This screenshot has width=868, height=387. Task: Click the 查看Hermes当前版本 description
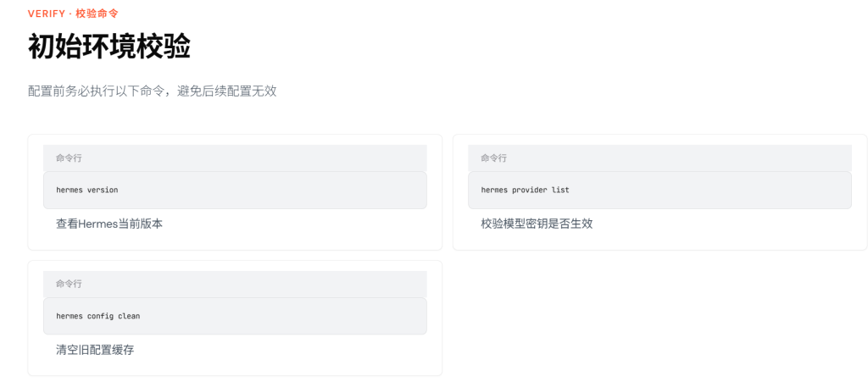pos(109,224)
